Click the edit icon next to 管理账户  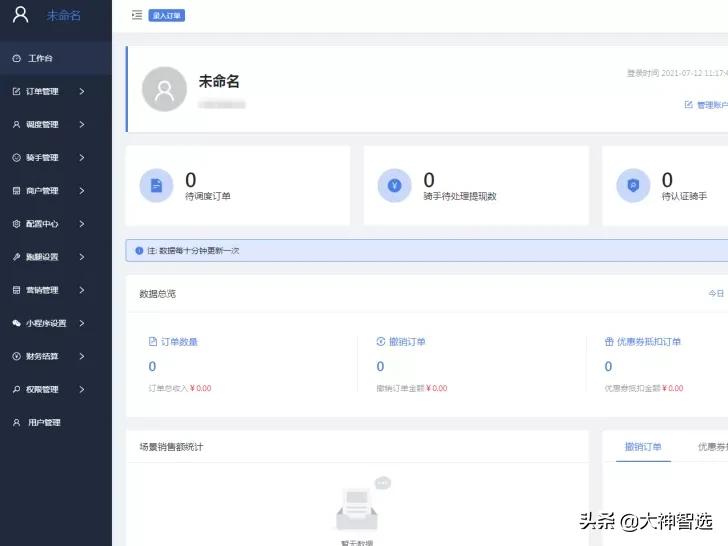pos(689,104)
